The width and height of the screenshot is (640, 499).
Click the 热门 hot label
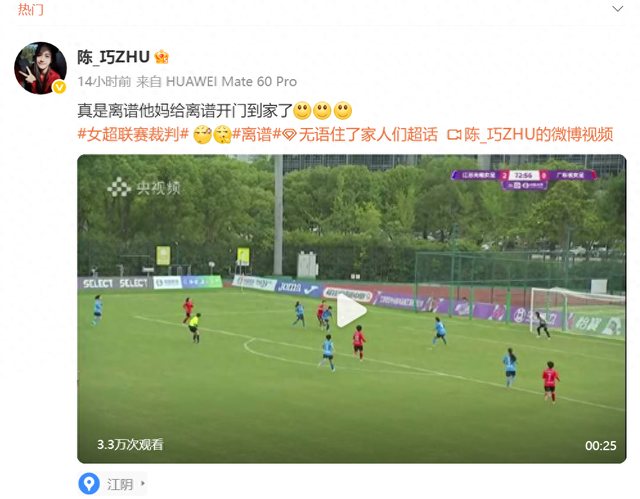[30, 9]
